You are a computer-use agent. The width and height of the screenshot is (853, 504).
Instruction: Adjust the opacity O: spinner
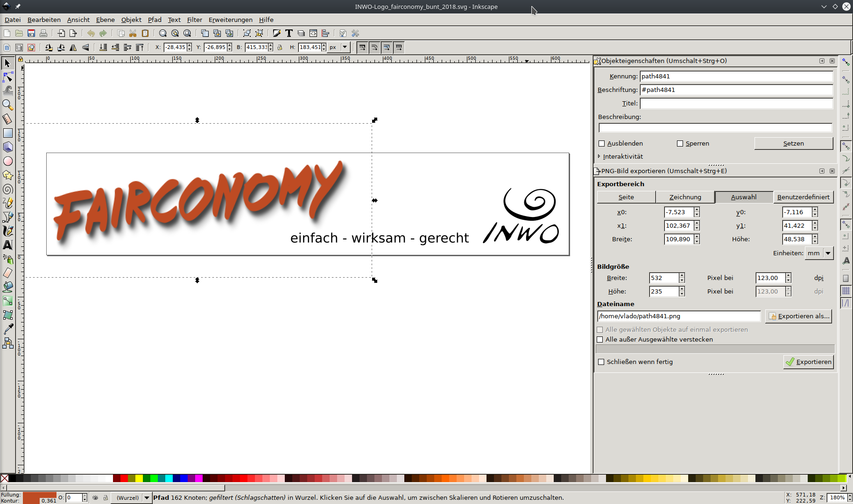pyautogui.click(x=85, y=497)
